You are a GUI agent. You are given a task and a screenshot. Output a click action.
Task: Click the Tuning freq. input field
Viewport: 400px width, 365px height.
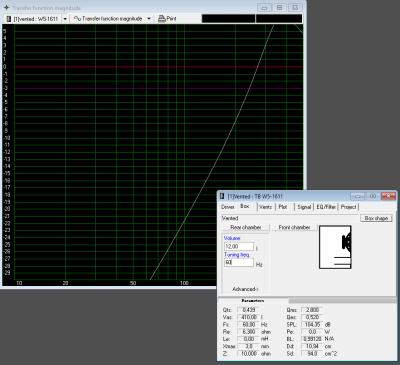pyautogui.click(x=239, y=262)
